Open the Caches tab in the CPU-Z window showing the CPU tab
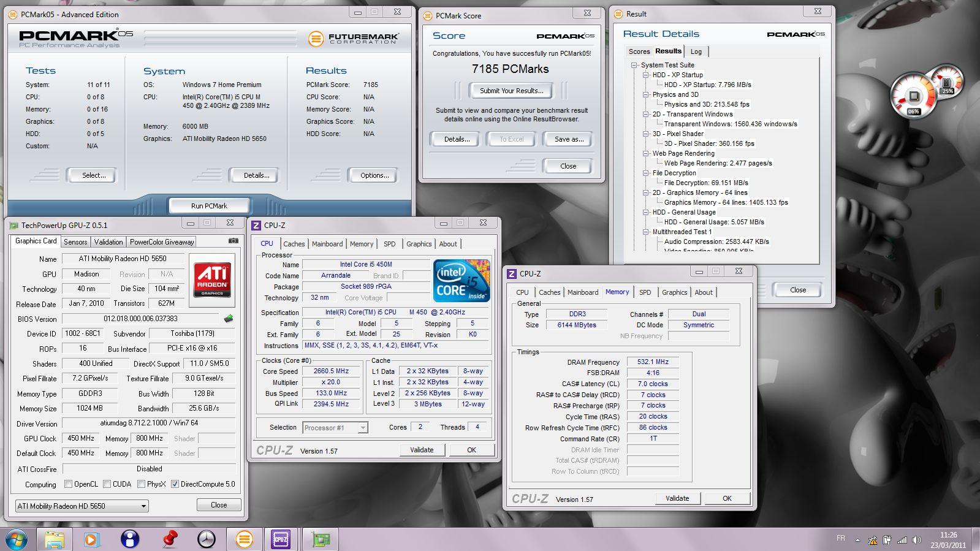The width and height of the screenshot is (980, 551). point(294,244)
